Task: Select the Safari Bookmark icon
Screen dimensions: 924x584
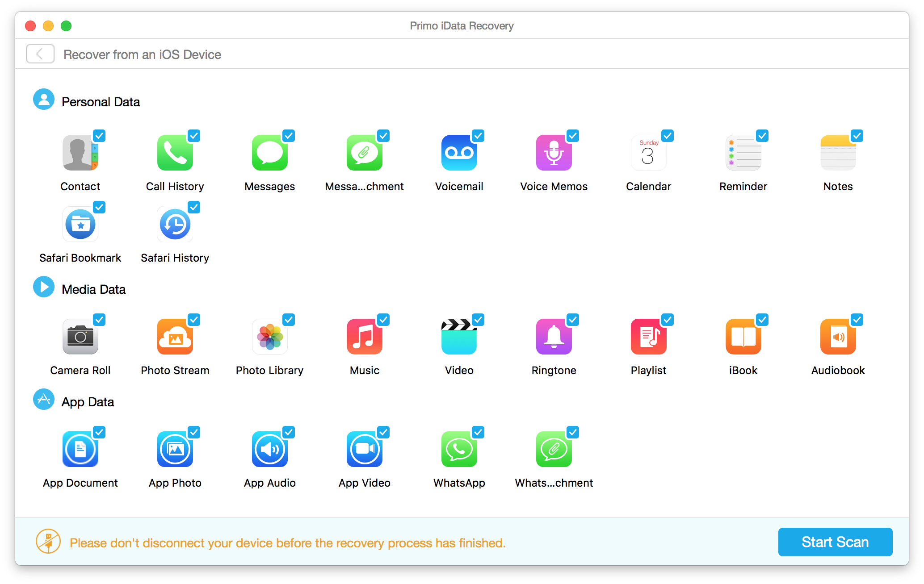Action: 80,224
